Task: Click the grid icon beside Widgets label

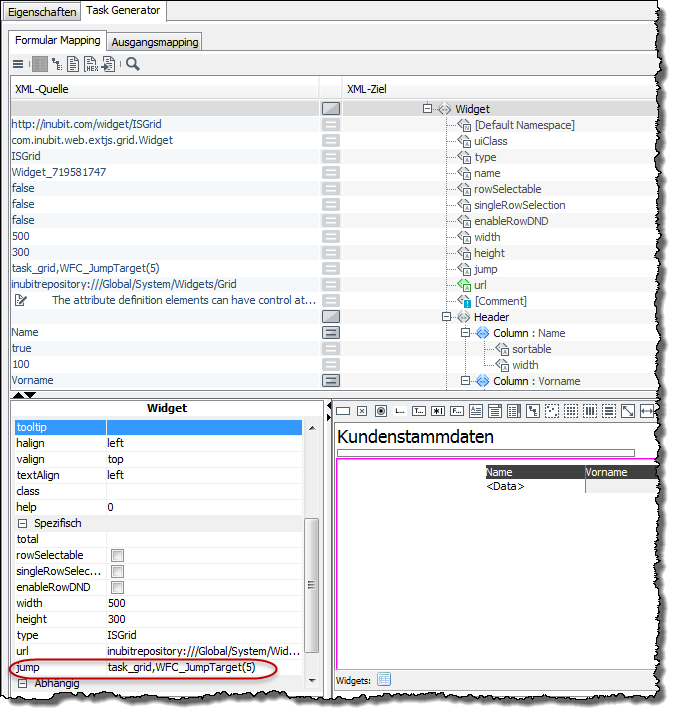Action: (384, 680)
